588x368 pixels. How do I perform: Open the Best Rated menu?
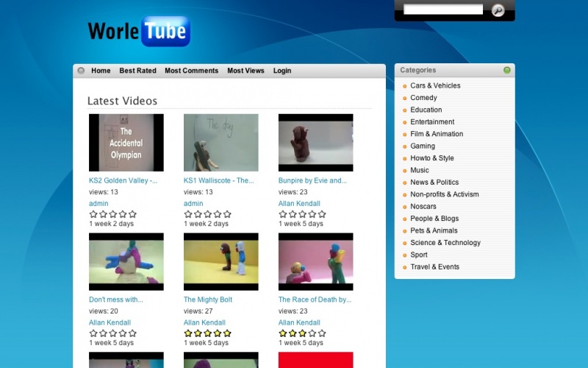[137, 71]
